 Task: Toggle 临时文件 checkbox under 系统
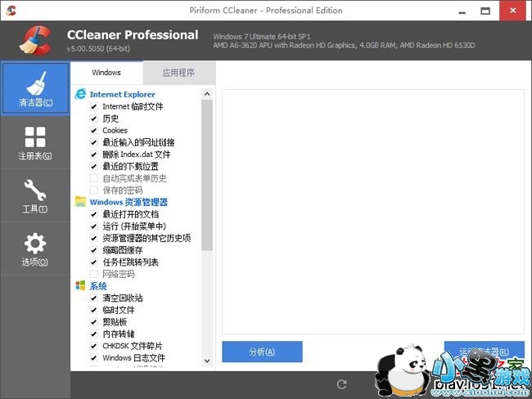click(93, 310)
